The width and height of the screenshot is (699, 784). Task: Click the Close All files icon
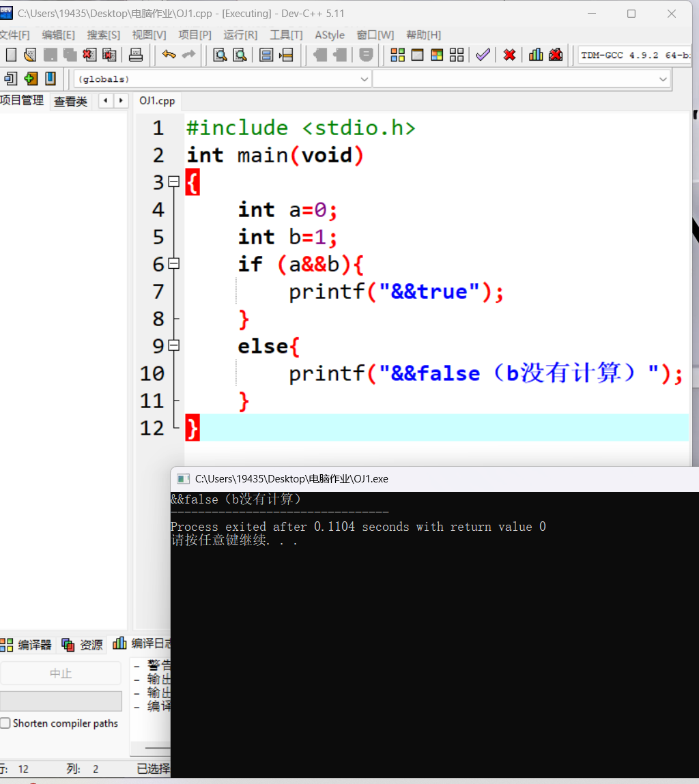[109, 55]
